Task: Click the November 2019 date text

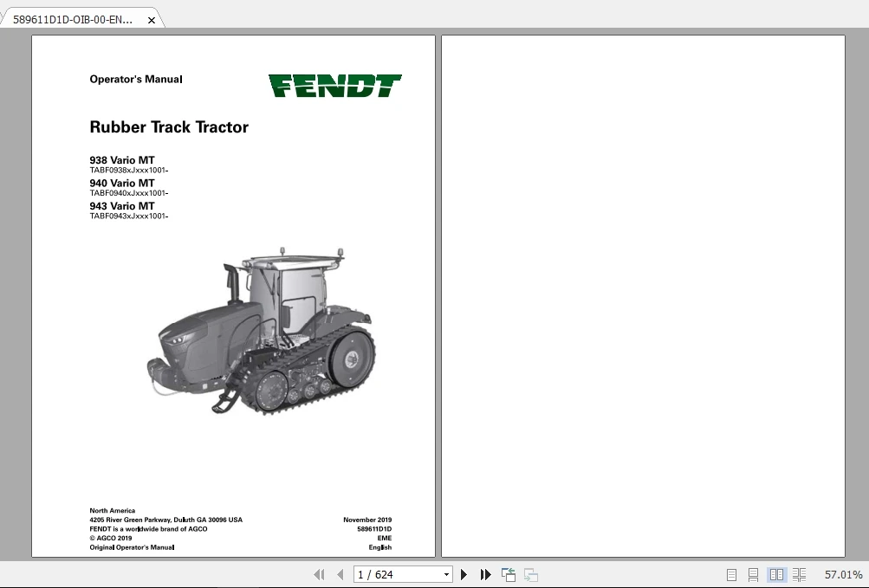Action: tap(367, 520)
